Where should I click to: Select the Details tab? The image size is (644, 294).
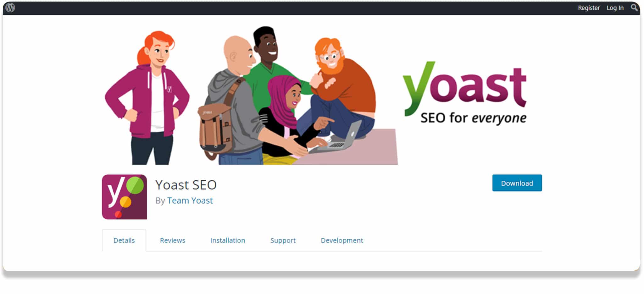(x=124, y=240)
